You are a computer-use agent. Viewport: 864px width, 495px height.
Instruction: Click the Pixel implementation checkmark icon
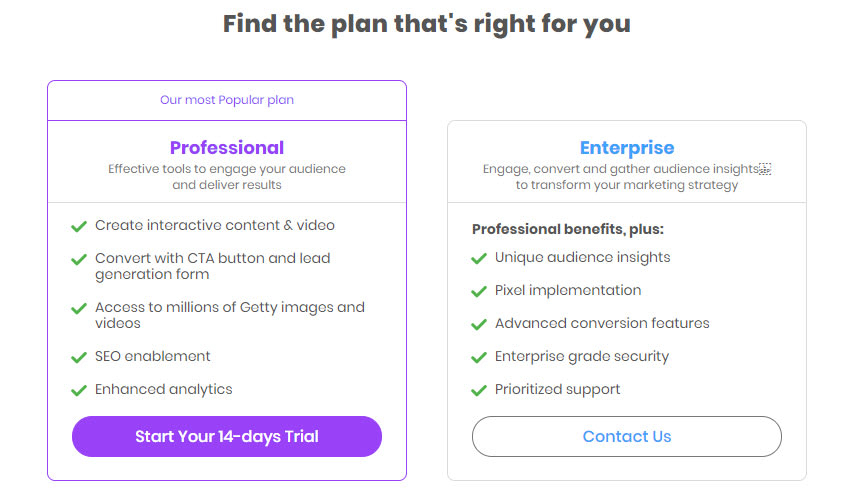[x=479, y=291]
